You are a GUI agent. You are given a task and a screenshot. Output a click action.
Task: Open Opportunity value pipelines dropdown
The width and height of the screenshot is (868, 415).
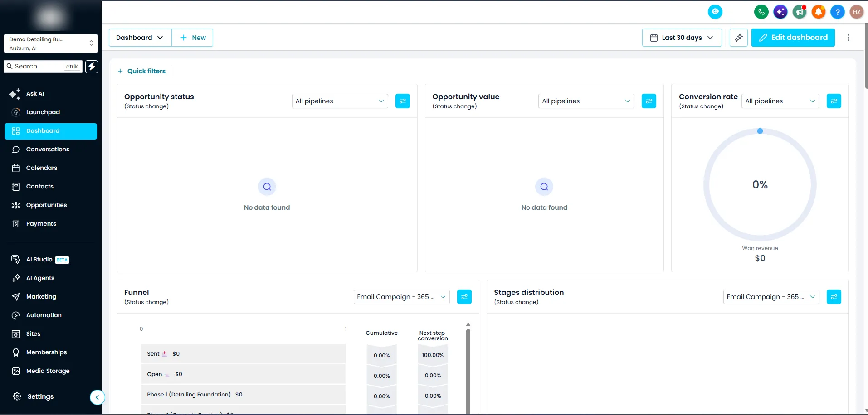click(x=586, y=101)
